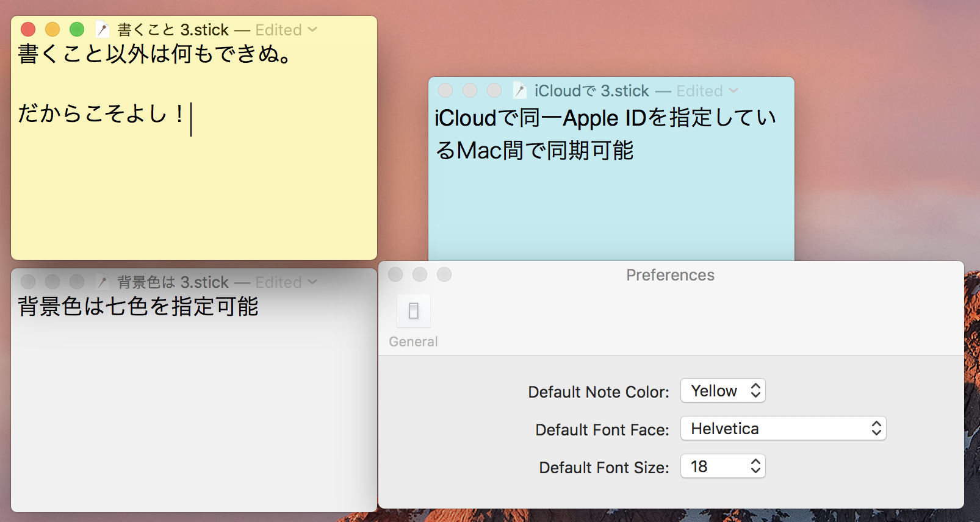Click the text line 'だからこそよし！'
The image size is (980, 522).
(103, 113)
